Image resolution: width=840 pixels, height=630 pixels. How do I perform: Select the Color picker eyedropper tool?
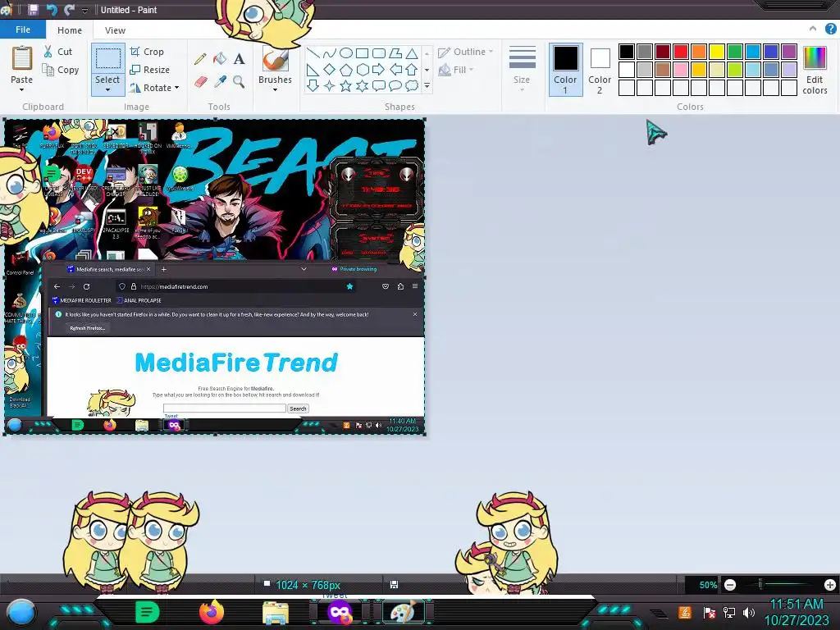click(x=220, y=81)
